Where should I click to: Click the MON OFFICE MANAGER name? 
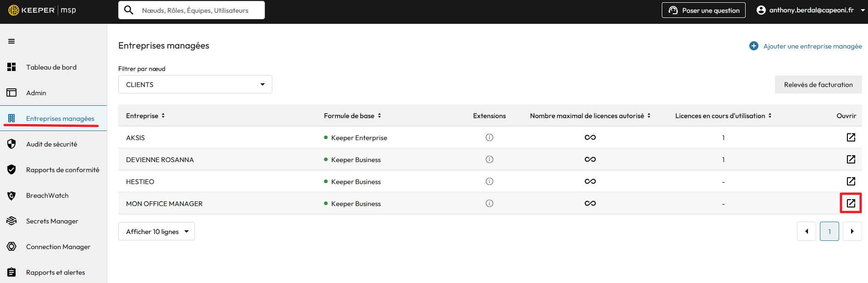click(x=164, y=204)
